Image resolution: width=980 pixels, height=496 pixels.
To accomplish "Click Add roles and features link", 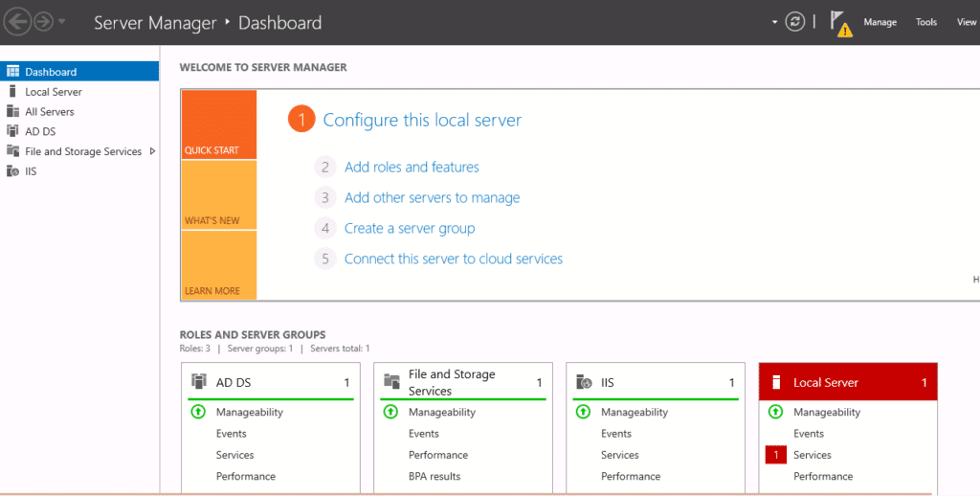I will [412, 167].
